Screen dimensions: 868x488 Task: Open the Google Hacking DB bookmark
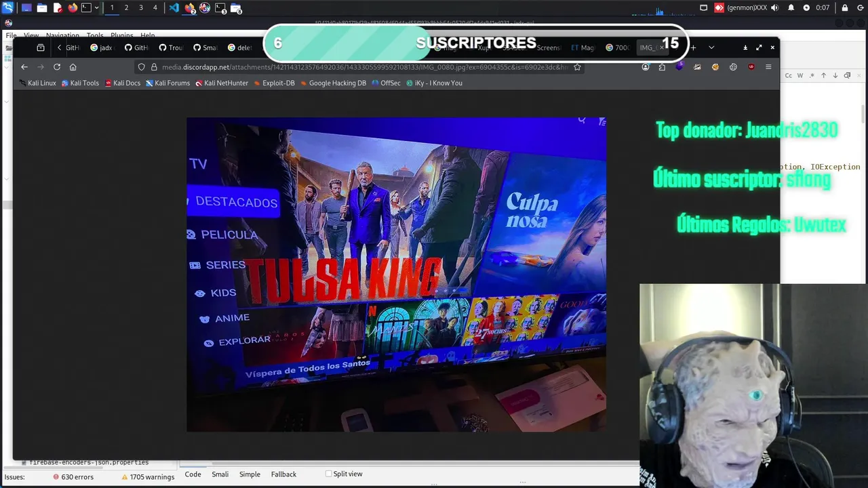click(x=332, y=83)
